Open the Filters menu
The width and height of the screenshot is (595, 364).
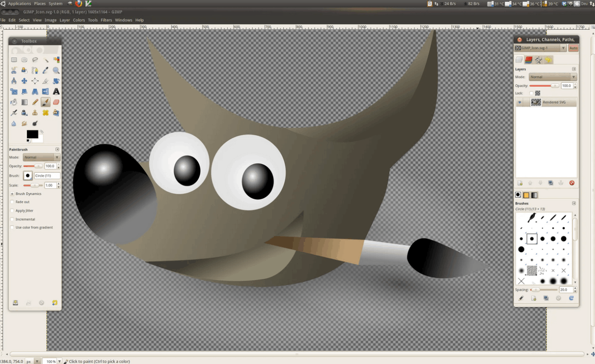pyautogui.click(x=106, y=20)
